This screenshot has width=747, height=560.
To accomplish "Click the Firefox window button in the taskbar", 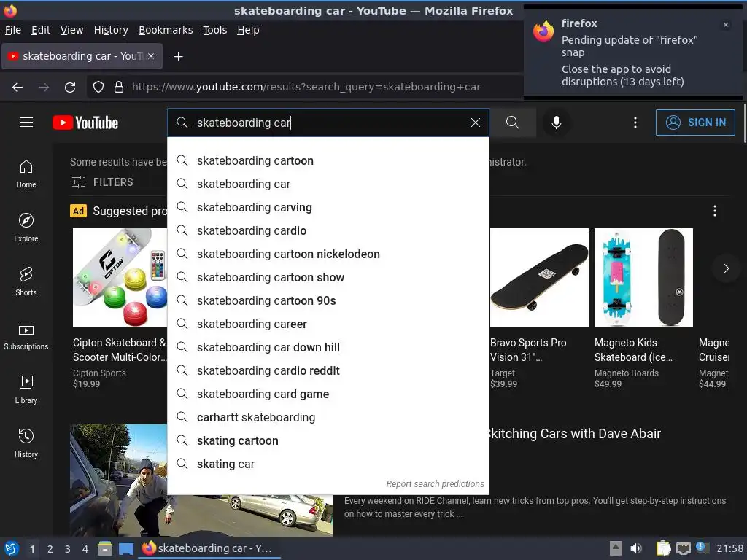I will tap(209, 548).
